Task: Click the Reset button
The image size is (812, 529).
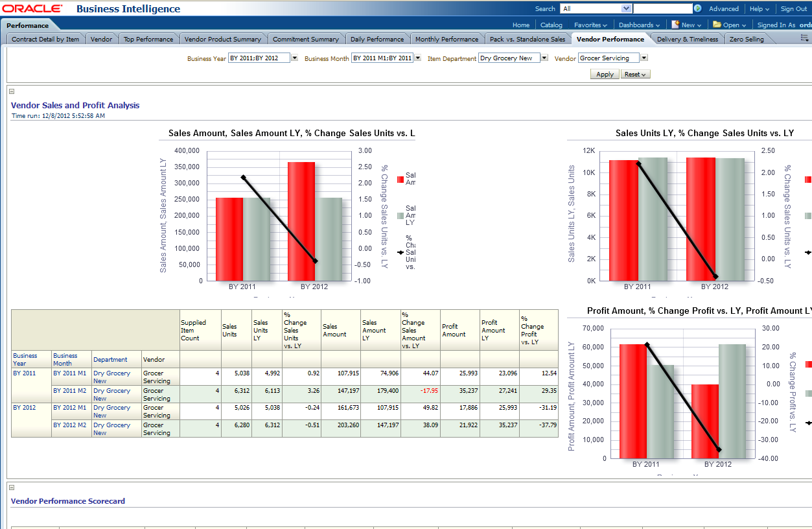Action: point(636,75)
